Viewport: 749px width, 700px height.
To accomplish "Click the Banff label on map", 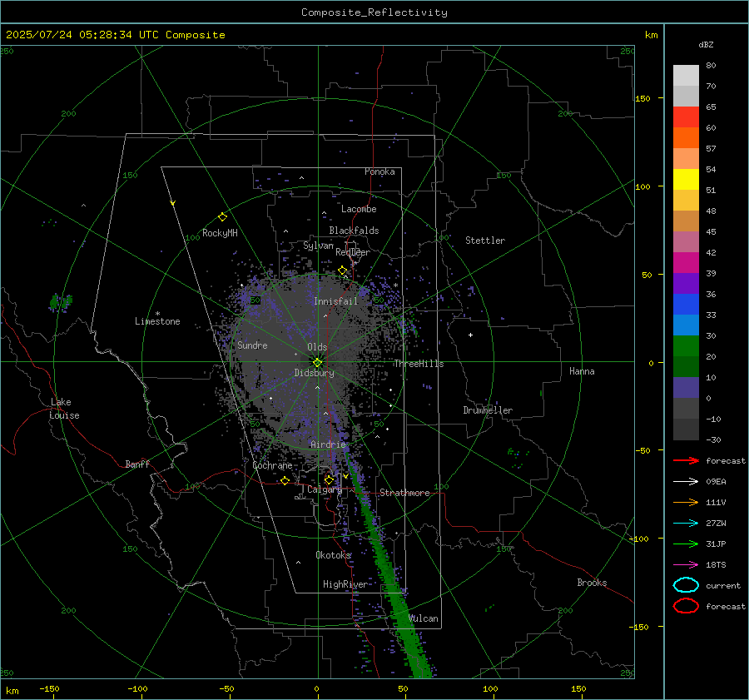I will tap(137, 464).
